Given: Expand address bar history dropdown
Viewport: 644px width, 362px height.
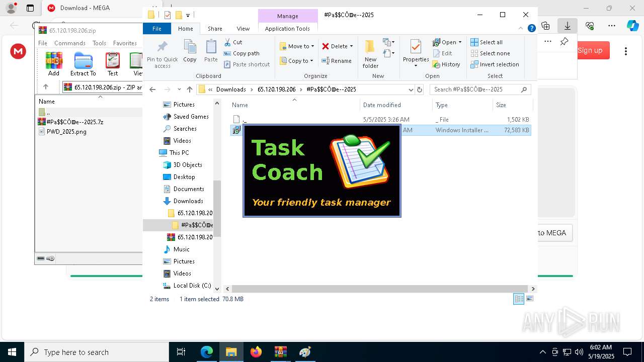Looking at the screenshot, I should (x=411, y=89).
